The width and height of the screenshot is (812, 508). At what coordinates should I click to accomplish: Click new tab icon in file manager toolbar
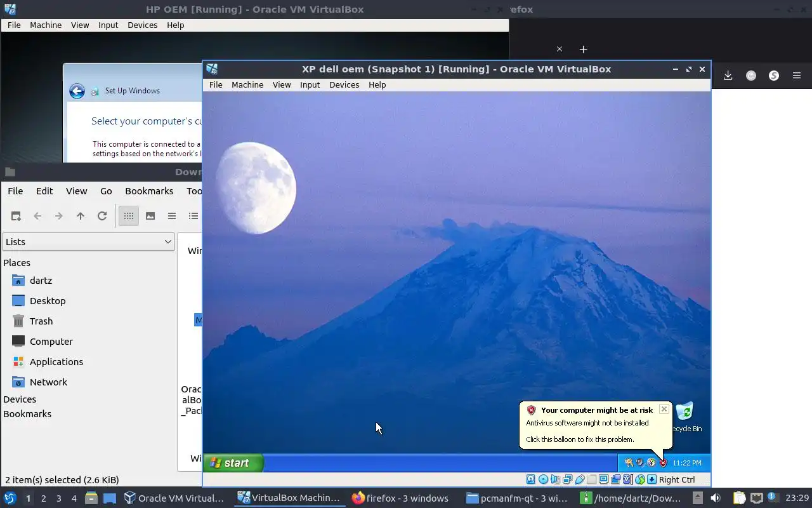(x=16, y=216)
